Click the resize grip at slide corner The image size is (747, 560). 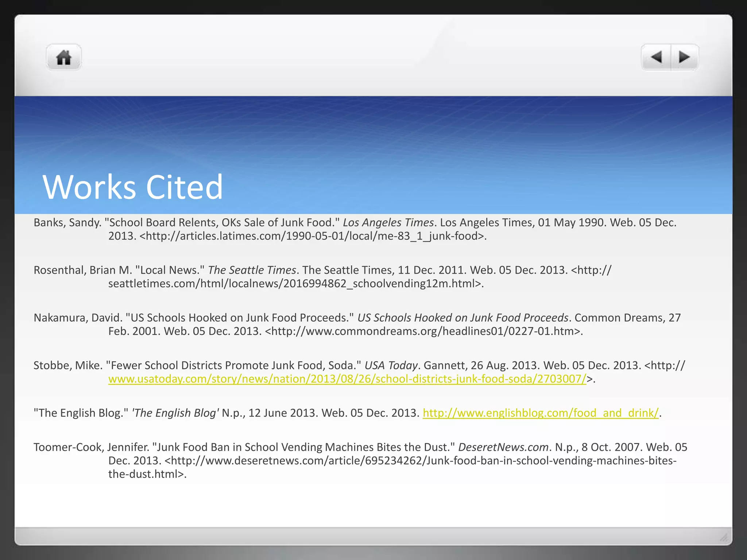(x=724, y=537)
